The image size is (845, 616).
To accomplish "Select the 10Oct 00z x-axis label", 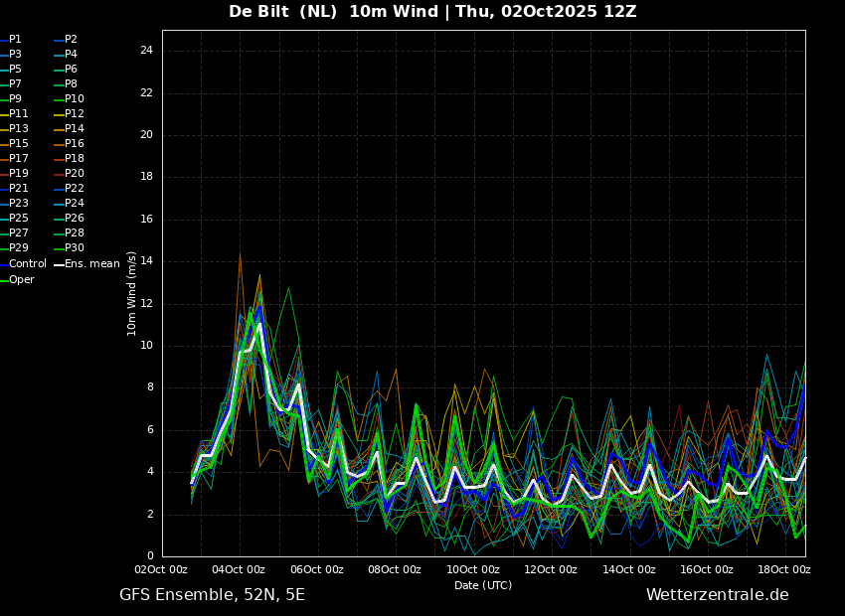I will (472, 569).
